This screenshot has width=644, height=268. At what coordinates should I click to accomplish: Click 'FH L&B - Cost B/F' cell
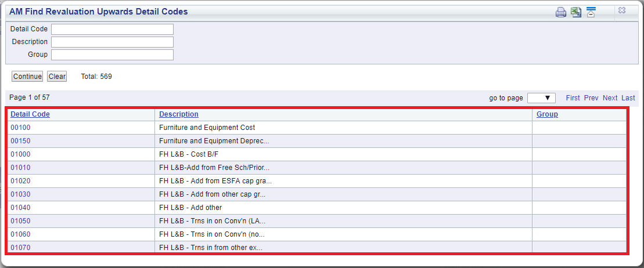click(343, 154)
